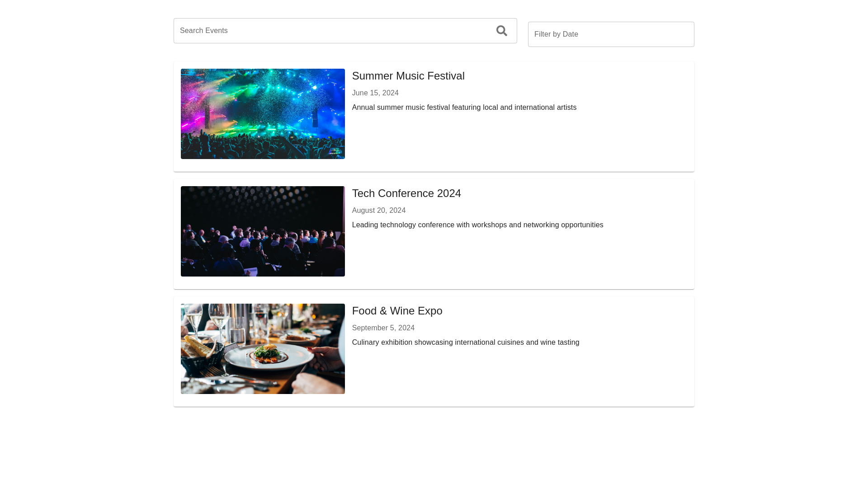The width and height of the screenshot is (868, 488).
Task: Open the Tech Conference audience thumbnail
Action: tap(263, 231)
